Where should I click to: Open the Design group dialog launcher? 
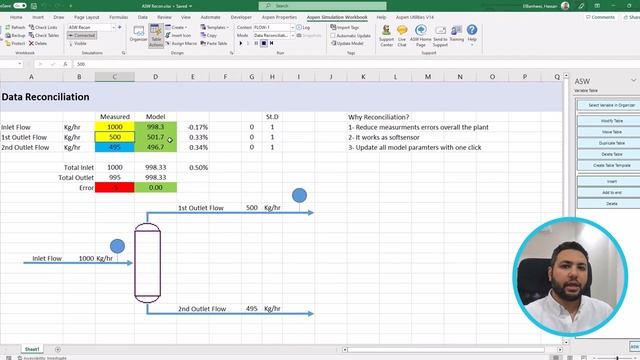coord(231,53)
